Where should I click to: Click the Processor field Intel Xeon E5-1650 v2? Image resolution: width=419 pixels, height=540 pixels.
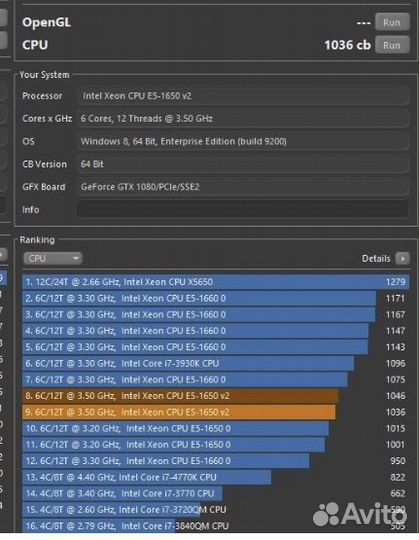pyautogui.click(x=243, y=96)
